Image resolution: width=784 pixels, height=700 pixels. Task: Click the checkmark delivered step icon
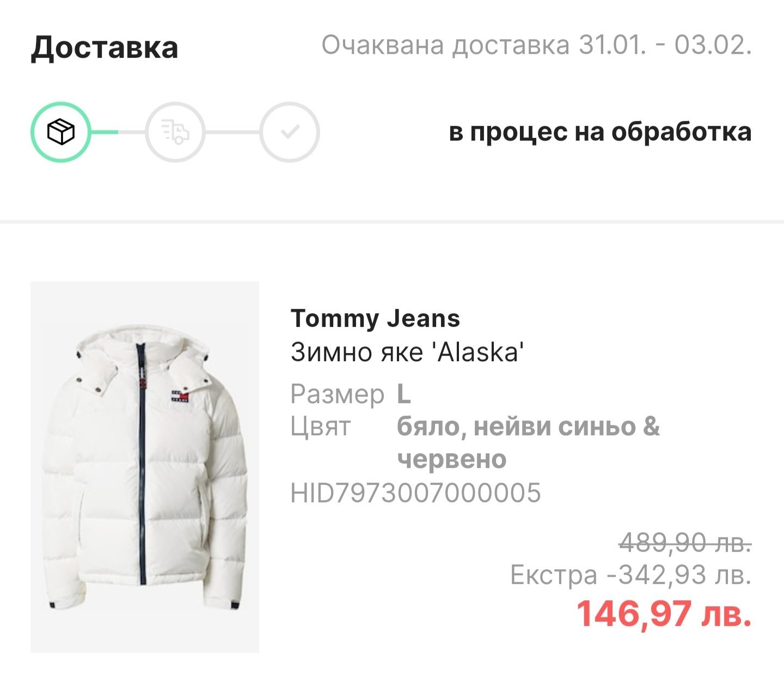289,132
